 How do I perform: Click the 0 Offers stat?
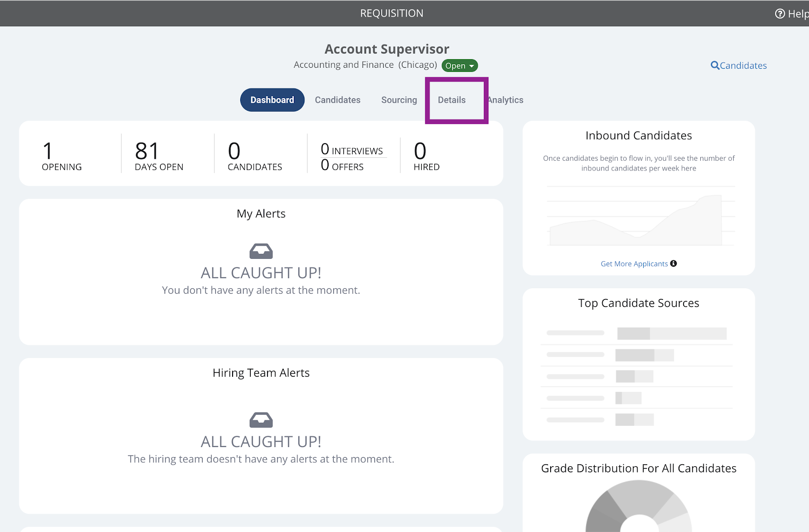[x=342, y=165]
